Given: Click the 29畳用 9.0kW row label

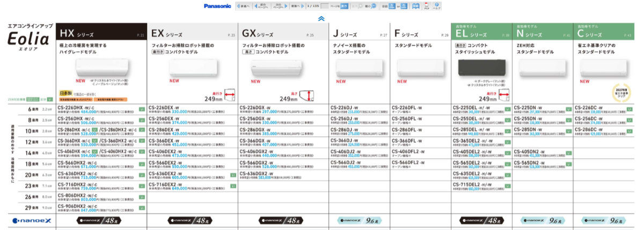Looking at the screenshot, I should pos(39,207).
